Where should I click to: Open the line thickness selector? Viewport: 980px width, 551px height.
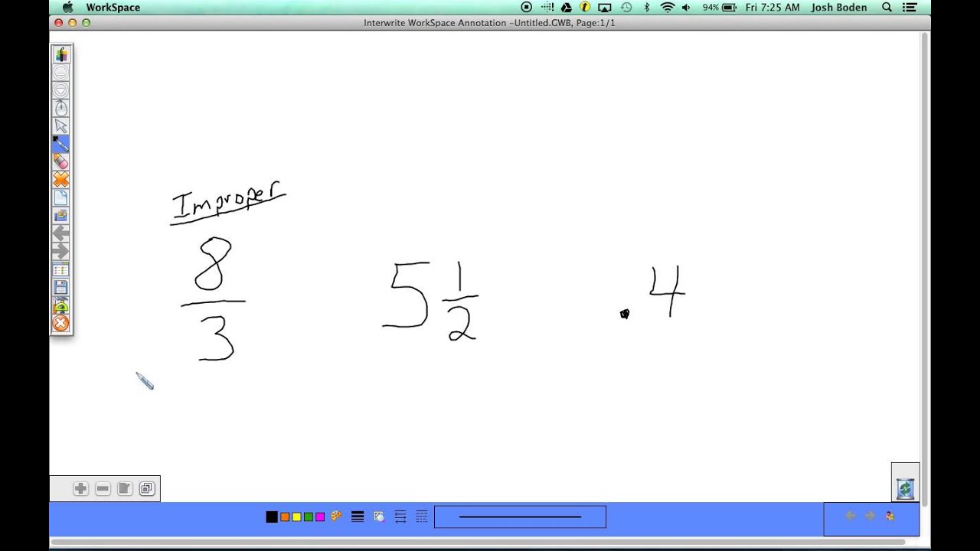click(x=358, y=517)
